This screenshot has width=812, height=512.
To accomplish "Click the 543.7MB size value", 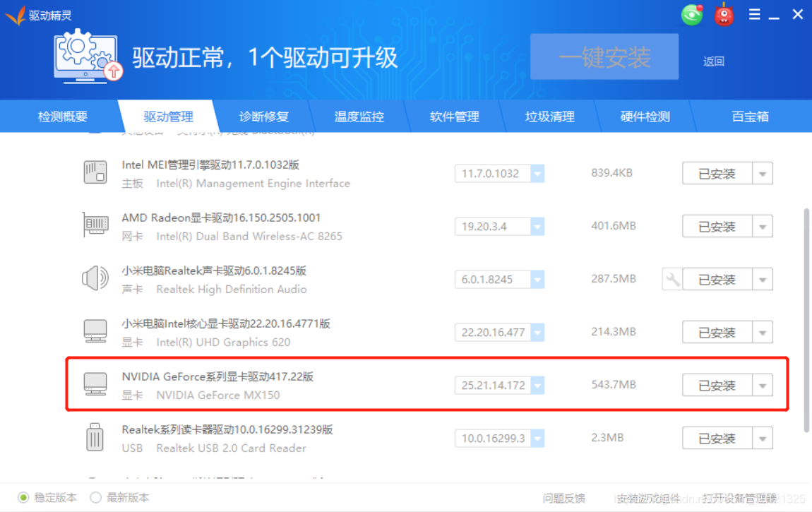I will pos(614,385).
